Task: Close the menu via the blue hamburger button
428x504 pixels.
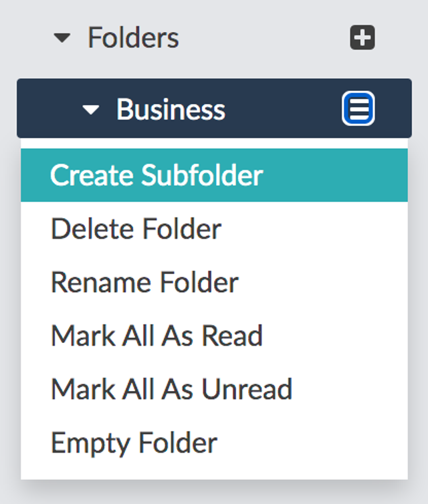Action: click(358, 108)
